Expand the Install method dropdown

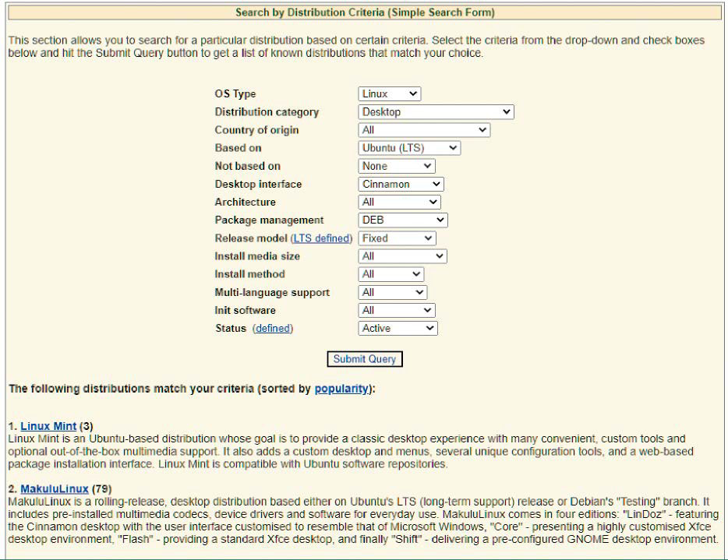pyautogui.click(x=391, y=274)
